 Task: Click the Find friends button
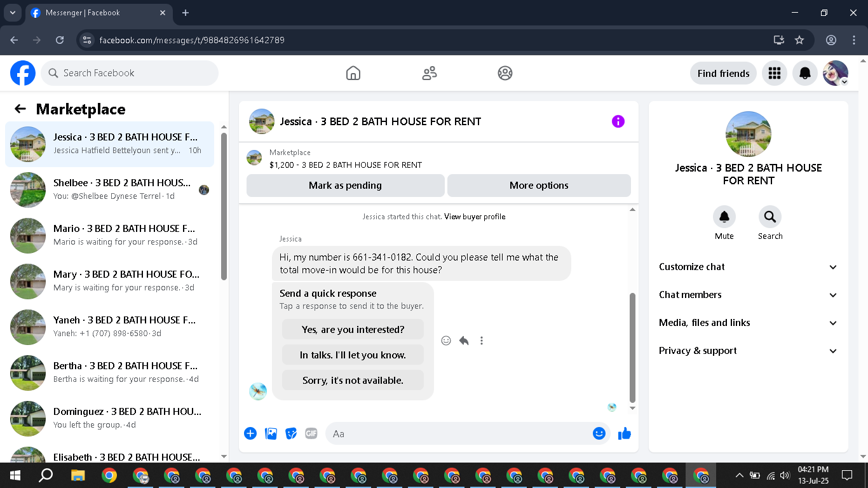tap(723, 73)
